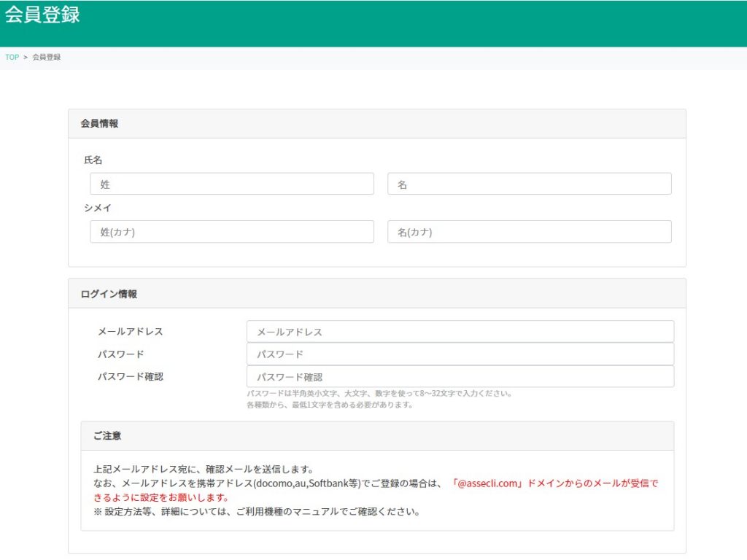Click the シメイ label
This screenshot has width=747, height=560.
point(98,208)
